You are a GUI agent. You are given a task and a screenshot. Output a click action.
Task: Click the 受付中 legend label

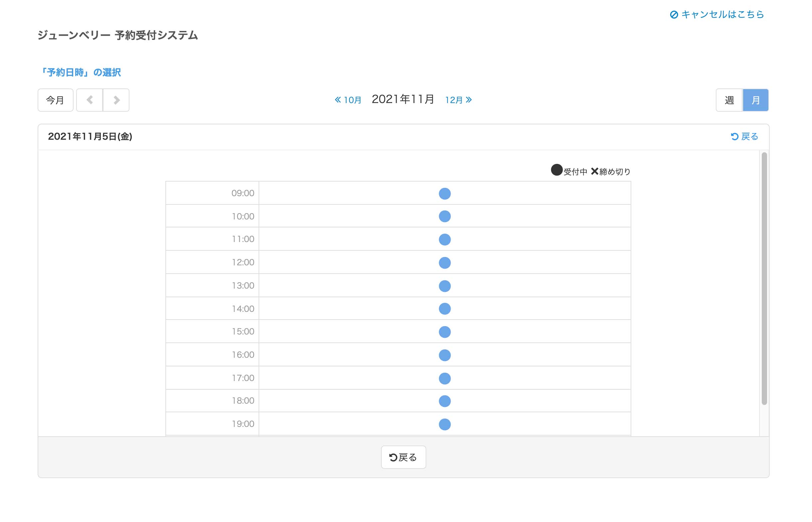(x=575, y=172)
